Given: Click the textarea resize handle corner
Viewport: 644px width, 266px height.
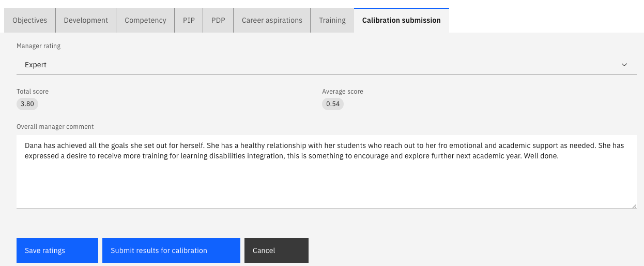Looking at the screenshot, I should (634, 206).
